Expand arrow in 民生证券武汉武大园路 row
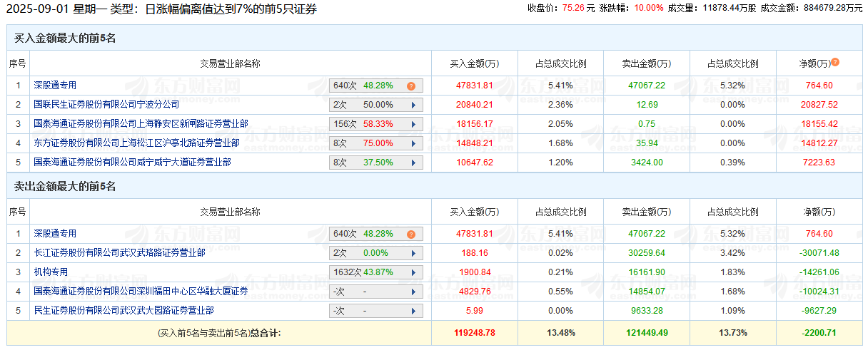The width and height of the screenshot is (868, 350). pyautogui.click(x=413, y=311)
